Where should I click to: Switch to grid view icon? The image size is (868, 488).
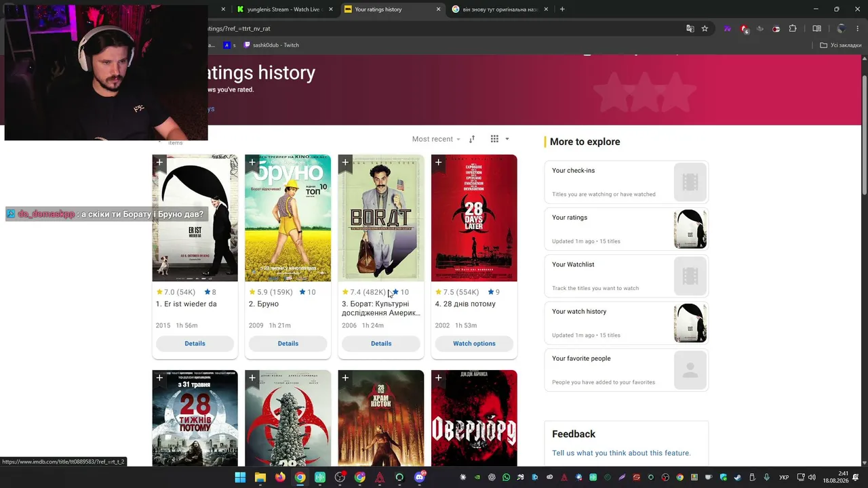pyautogui.click(x=494, y=139)
